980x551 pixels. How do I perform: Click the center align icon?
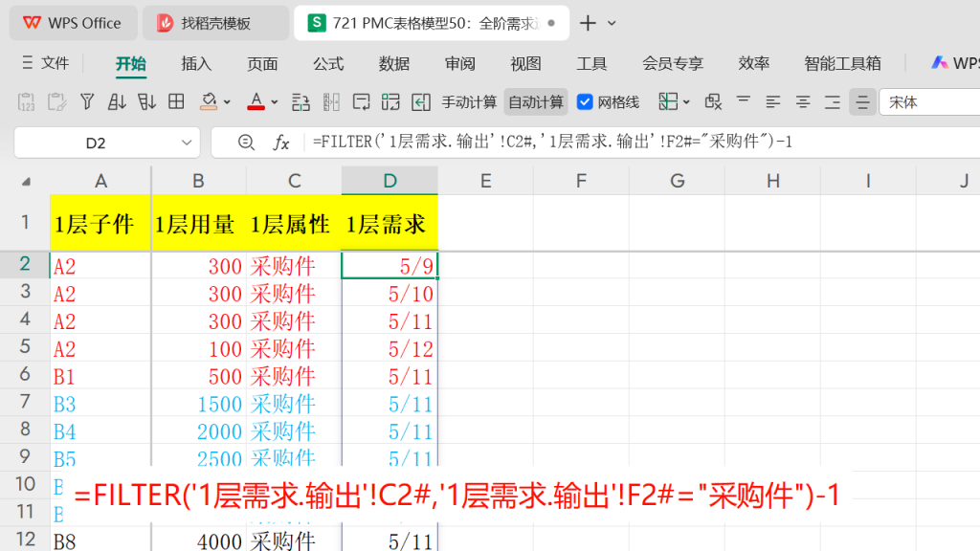[x=803, y=101]
